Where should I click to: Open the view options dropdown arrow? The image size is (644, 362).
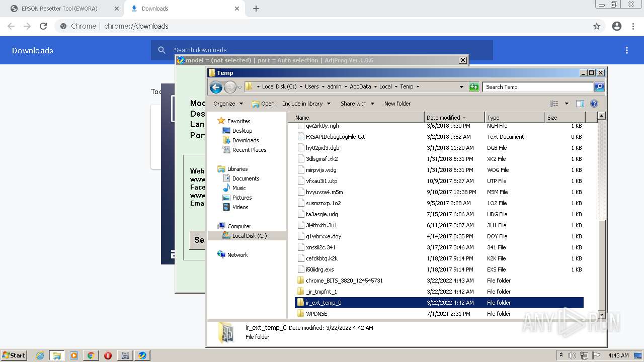click(x=567, y=104)
